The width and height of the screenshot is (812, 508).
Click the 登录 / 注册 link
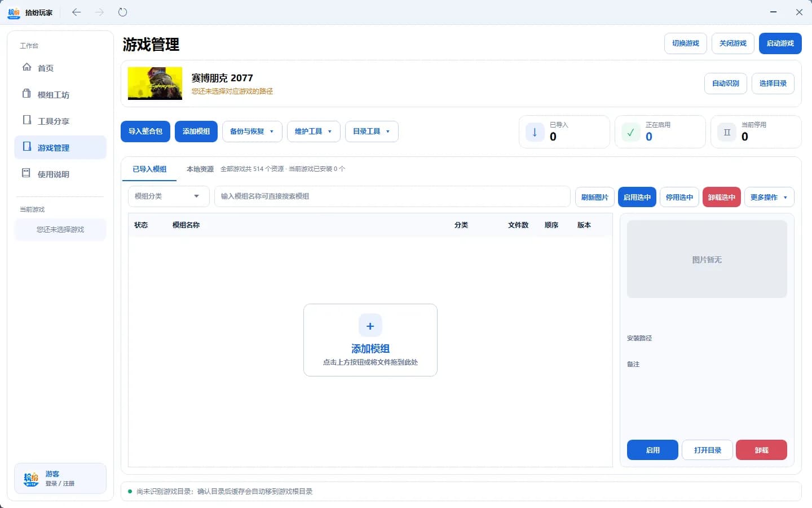[60, 484]
